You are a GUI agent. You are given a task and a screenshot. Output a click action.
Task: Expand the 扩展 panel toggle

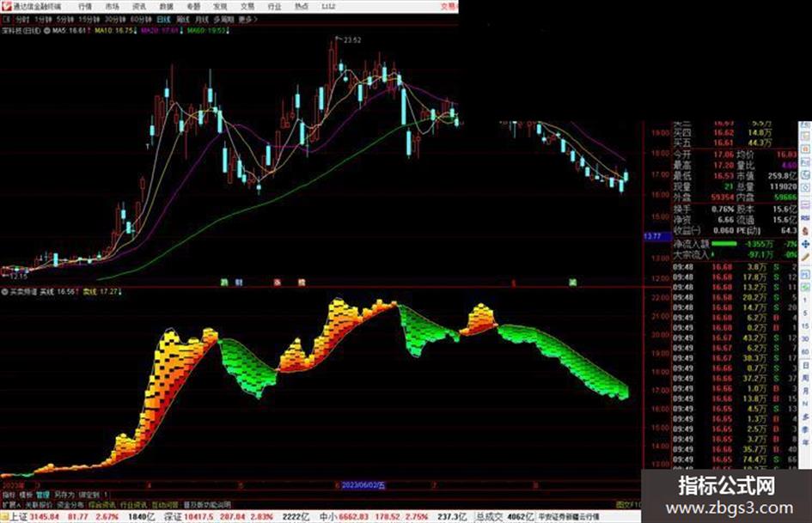11,504
